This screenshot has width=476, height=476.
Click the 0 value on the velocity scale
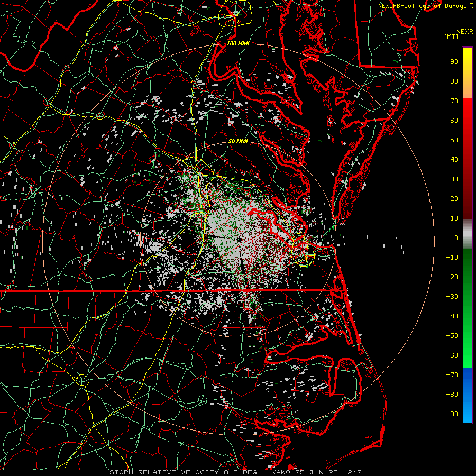click(456, 238)
